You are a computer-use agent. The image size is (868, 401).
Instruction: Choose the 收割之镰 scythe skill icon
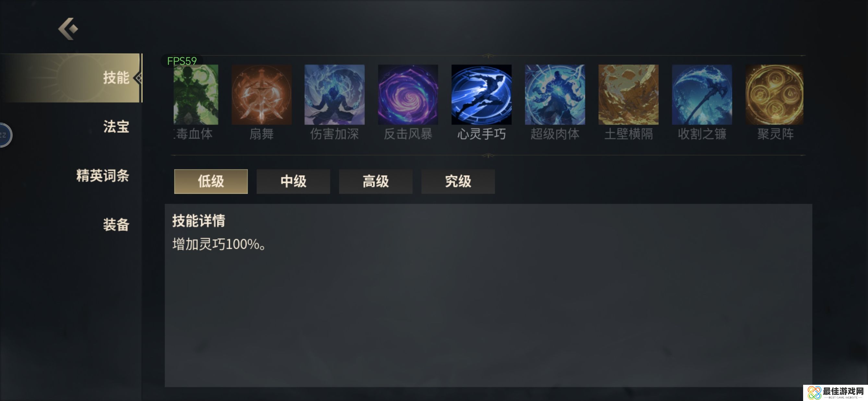702,95
